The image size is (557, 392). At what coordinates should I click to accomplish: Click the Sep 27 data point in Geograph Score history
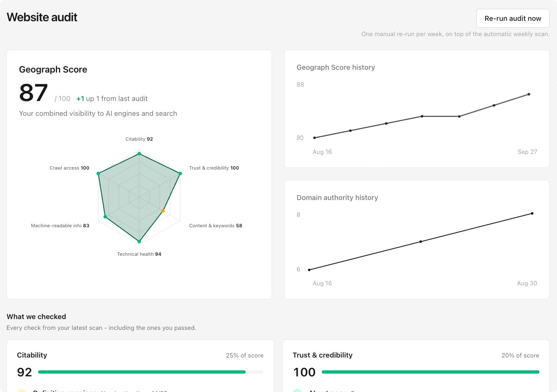tap(529, 94)
